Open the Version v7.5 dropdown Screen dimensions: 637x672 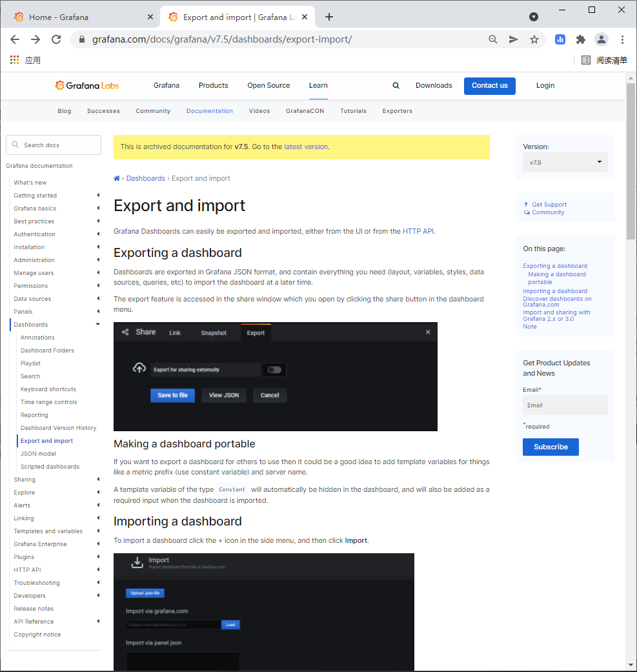[x=565, y=163]
